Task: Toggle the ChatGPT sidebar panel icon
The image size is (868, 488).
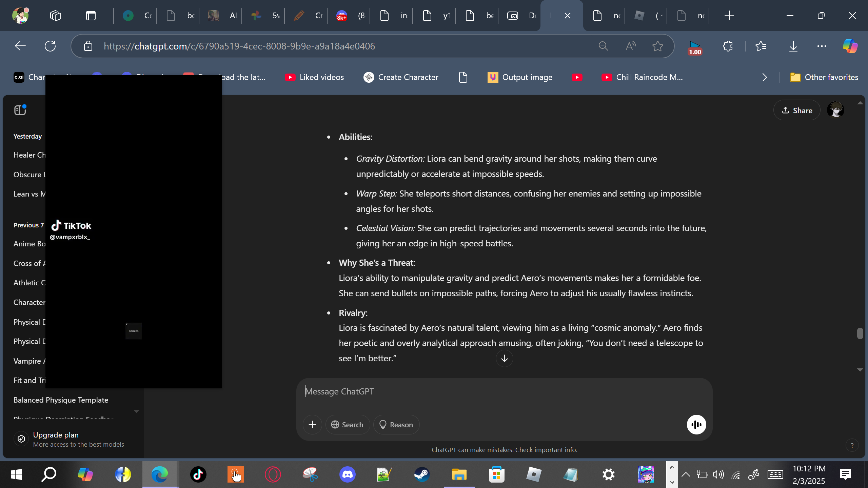Action: (x=20, y=110)
